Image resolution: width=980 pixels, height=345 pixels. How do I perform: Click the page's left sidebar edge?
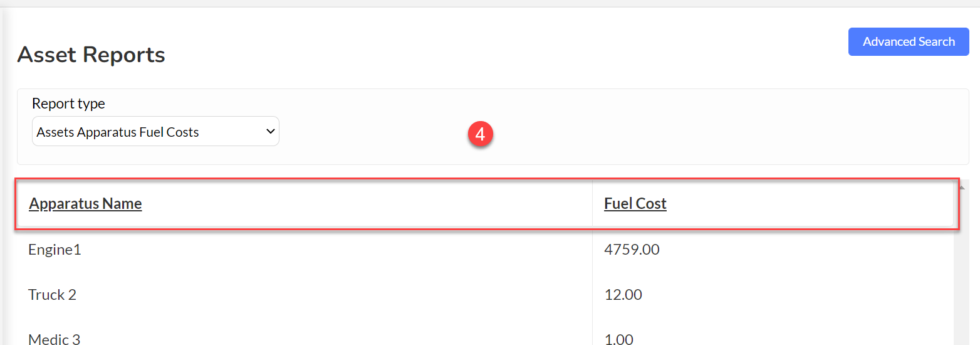click(x=3, y=176)
